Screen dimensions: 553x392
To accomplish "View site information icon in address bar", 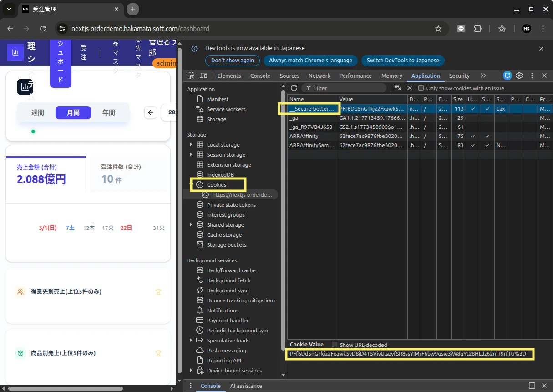I will point(63,29).
